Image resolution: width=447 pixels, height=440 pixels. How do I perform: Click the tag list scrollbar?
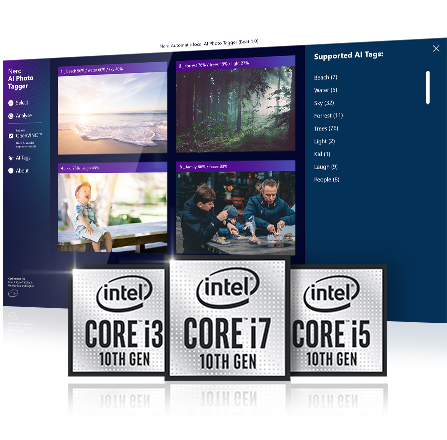[x=428, y=87]
